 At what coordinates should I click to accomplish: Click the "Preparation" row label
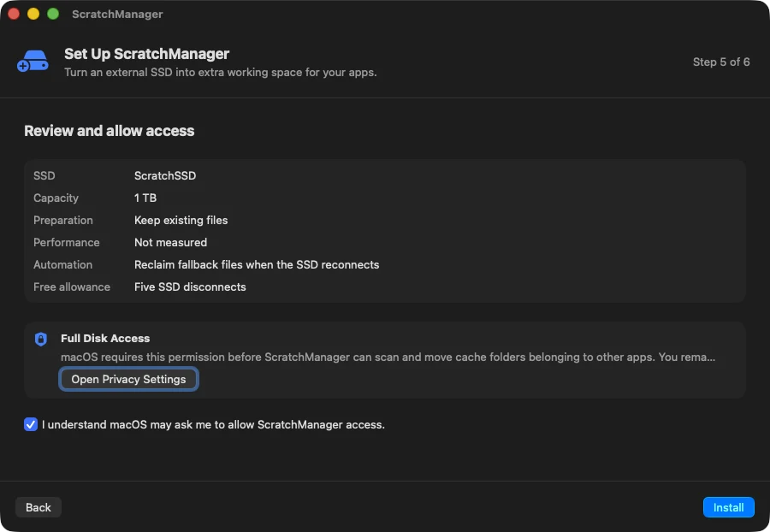click(62, 221)
